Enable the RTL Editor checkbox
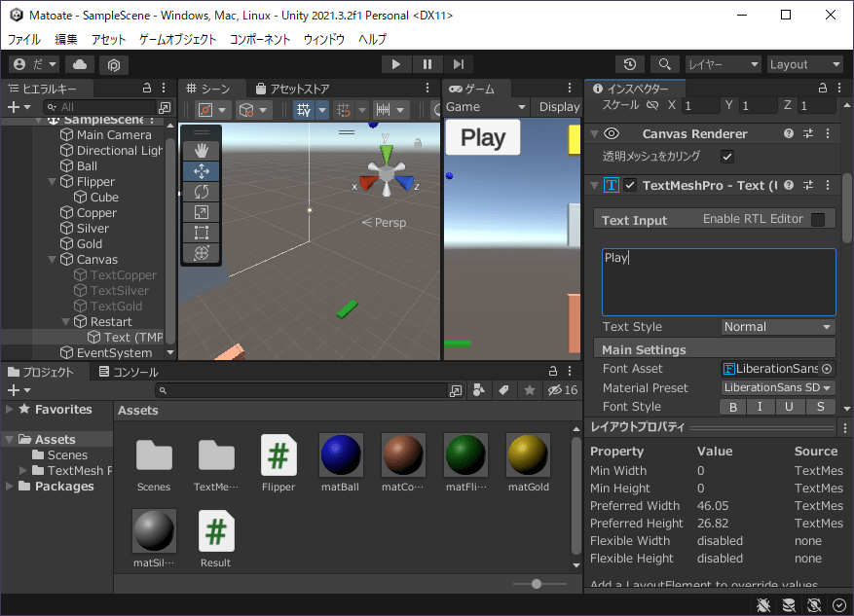854x616 pixels. [818, 219]
